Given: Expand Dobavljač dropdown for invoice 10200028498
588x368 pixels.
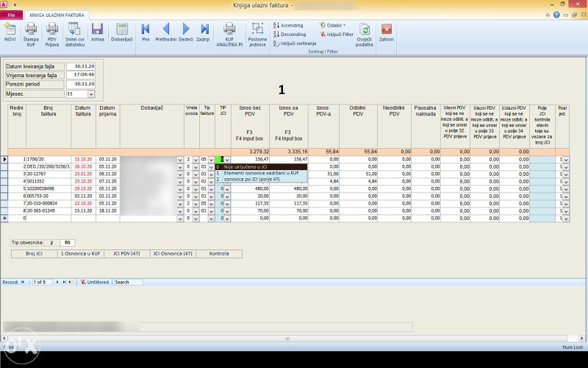Looking at the screenshot, I should 180,189.
